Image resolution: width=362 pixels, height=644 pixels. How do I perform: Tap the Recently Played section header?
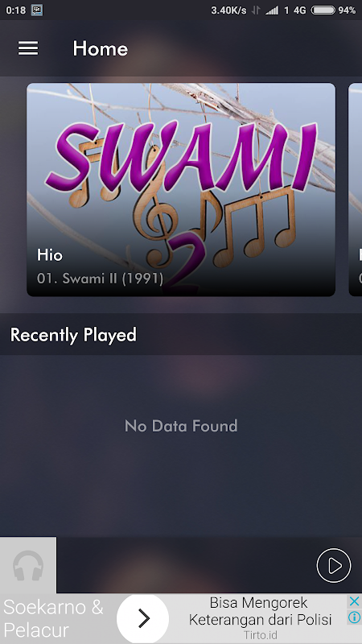click(x=73, y=335)
